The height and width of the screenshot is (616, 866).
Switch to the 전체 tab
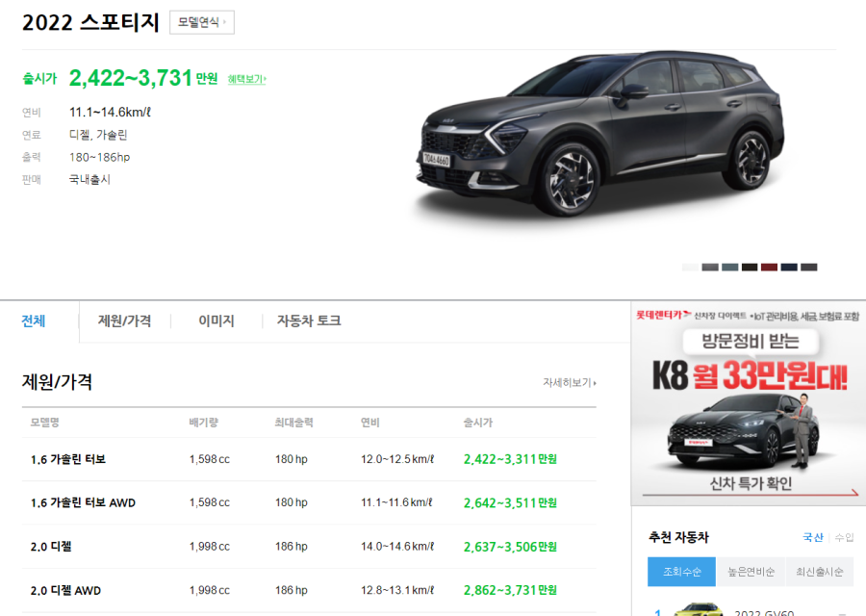tap(33, 321)
